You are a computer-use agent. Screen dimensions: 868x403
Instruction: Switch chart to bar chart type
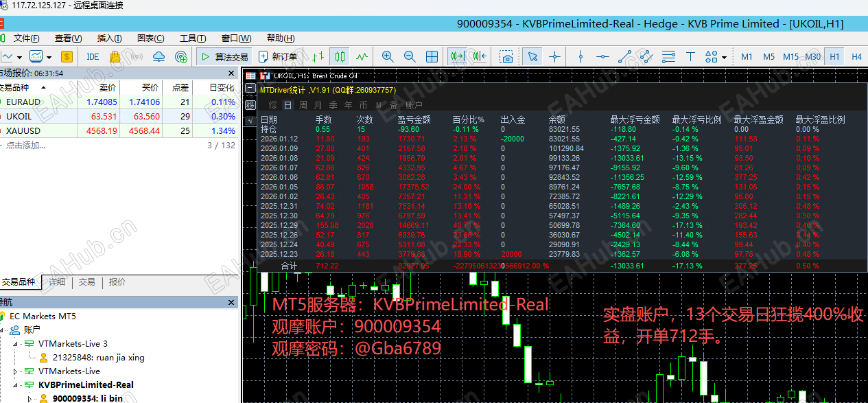(318, 56)
